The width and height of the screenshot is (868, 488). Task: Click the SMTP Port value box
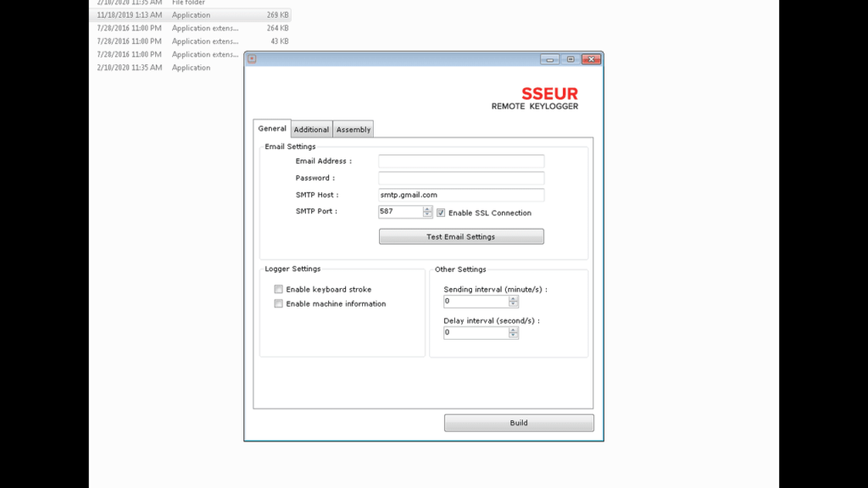(x=401, y=211)
